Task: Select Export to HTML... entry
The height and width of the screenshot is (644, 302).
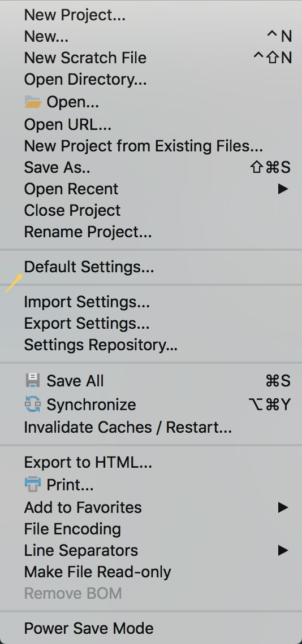Action: pyautogui.click(x=151, y=463)
